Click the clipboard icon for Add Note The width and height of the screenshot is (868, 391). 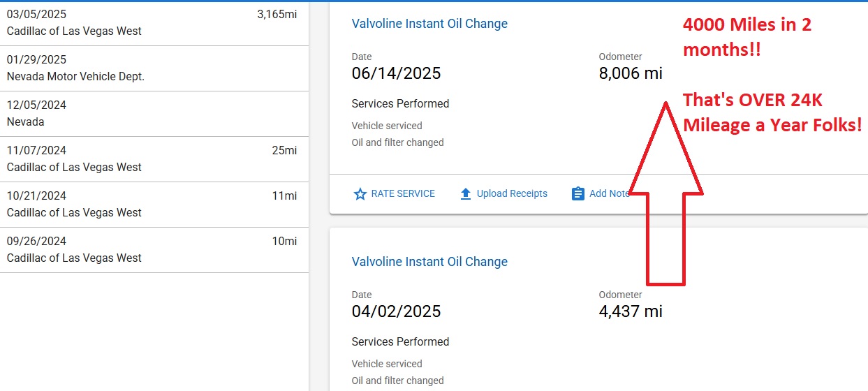pos(578,194)
